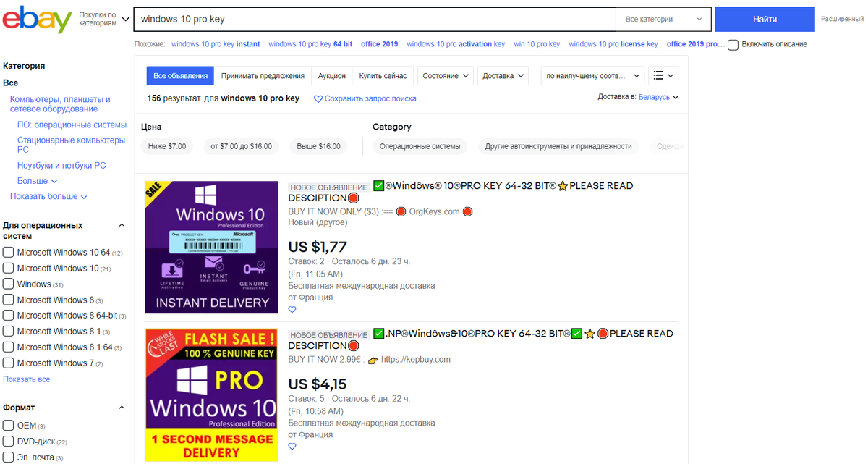
Task: Select Все объявления tab
Action: pos(181,75)
